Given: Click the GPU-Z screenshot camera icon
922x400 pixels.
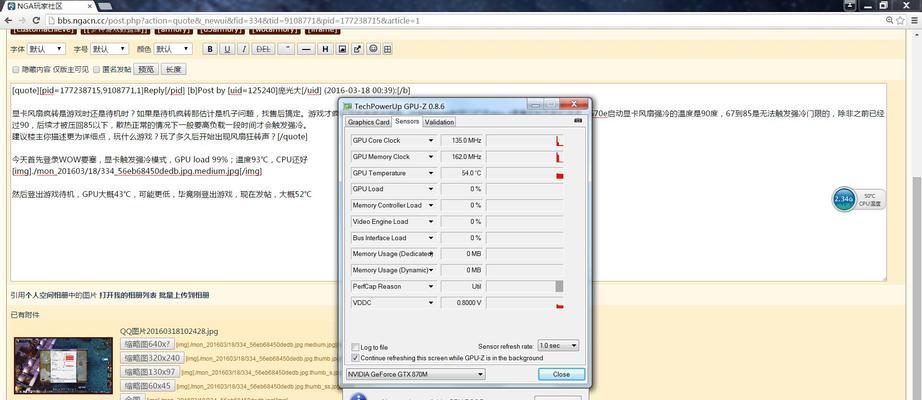Looking at the screenshot, I should click(578, 121).
